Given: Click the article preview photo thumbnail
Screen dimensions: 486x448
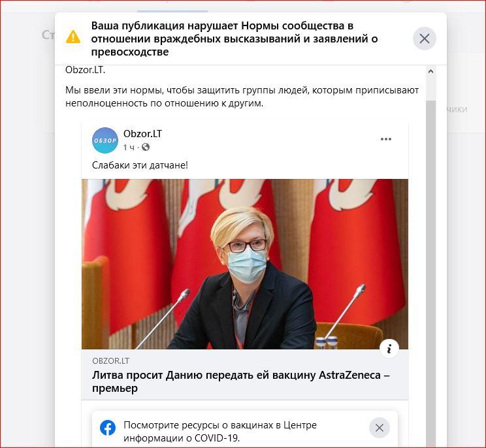Looking at the screenshot, I should 245,264.
